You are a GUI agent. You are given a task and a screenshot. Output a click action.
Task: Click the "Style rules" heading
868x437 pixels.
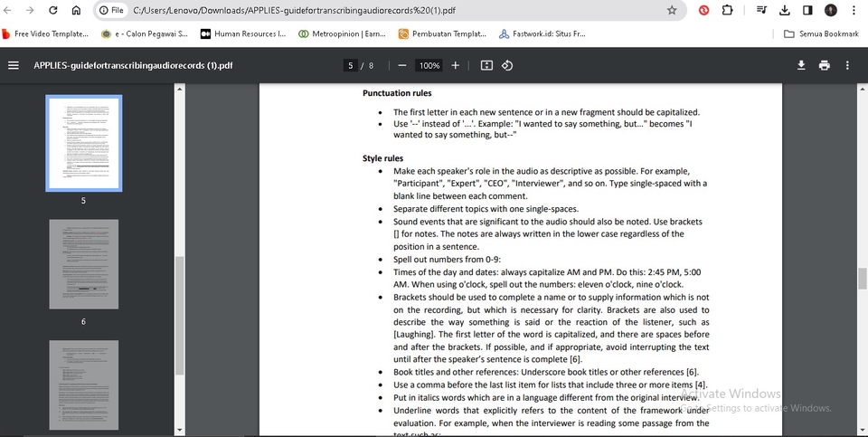[383, 158]
